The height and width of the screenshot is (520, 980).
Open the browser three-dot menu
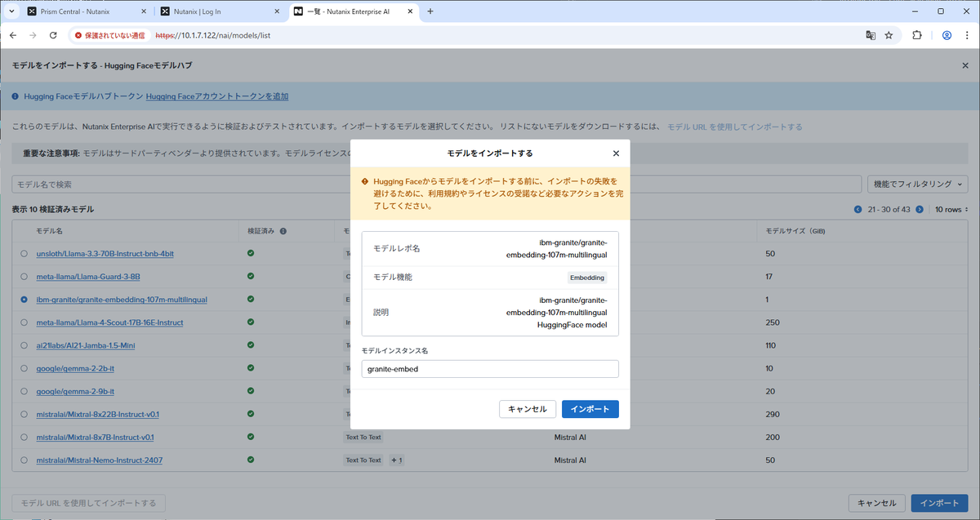(967, 36)
